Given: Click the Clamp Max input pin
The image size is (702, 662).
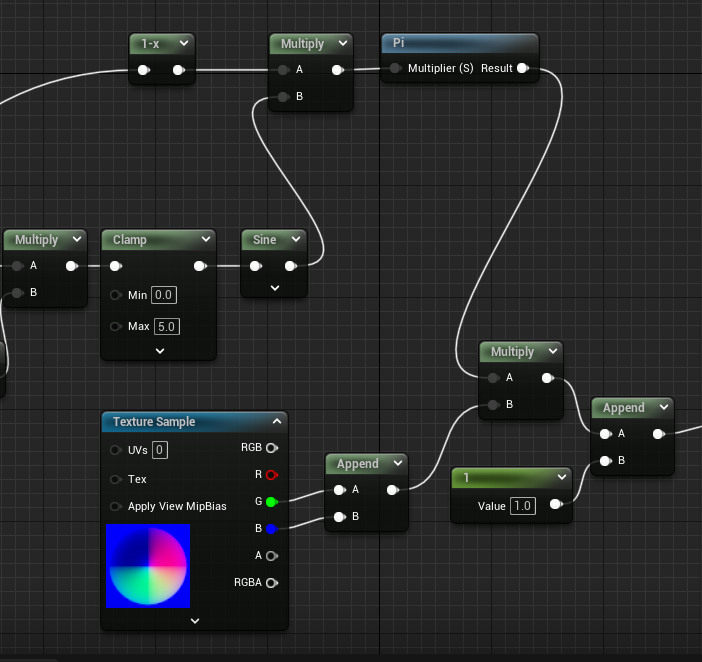Looking at the screenshot, I should pyautogui.click(x=116, y=326).
